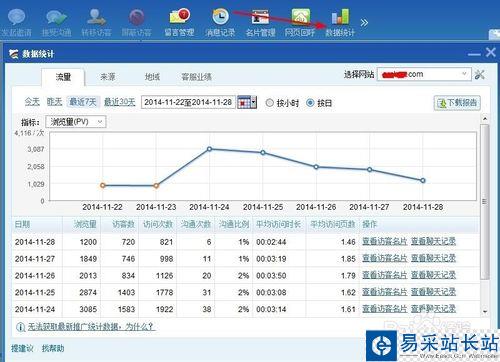
Task: Open 查看访客名片 for 2014-11-25
Action: [x=385, y=292]
